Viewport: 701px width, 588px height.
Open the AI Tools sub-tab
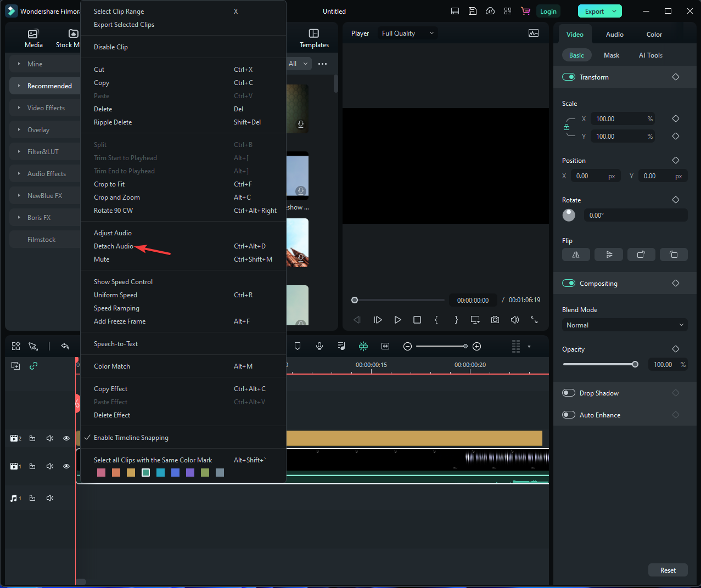tap(650, 55)
